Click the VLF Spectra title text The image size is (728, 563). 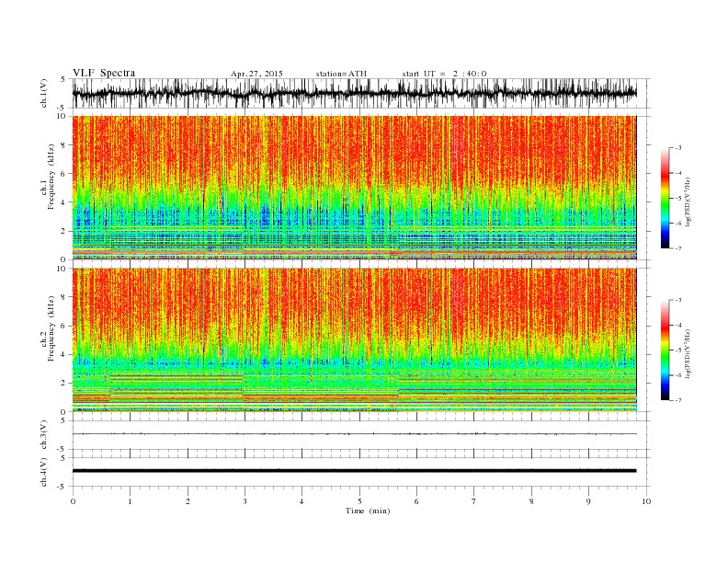point(104,73)
